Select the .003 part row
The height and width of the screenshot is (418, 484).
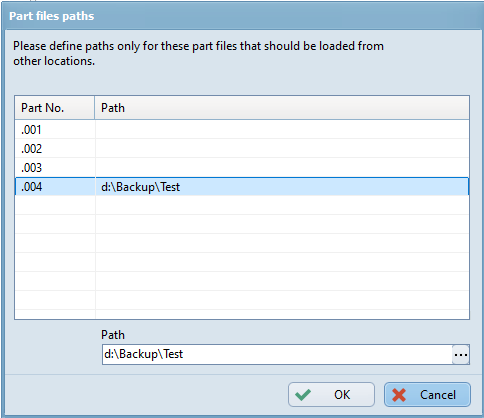[242, 168]
